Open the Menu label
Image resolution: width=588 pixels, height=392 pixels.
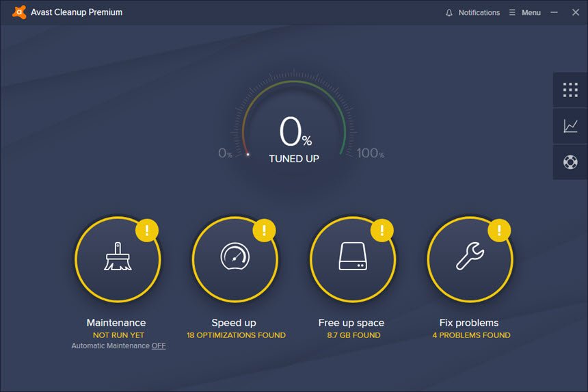click(531, 13)
